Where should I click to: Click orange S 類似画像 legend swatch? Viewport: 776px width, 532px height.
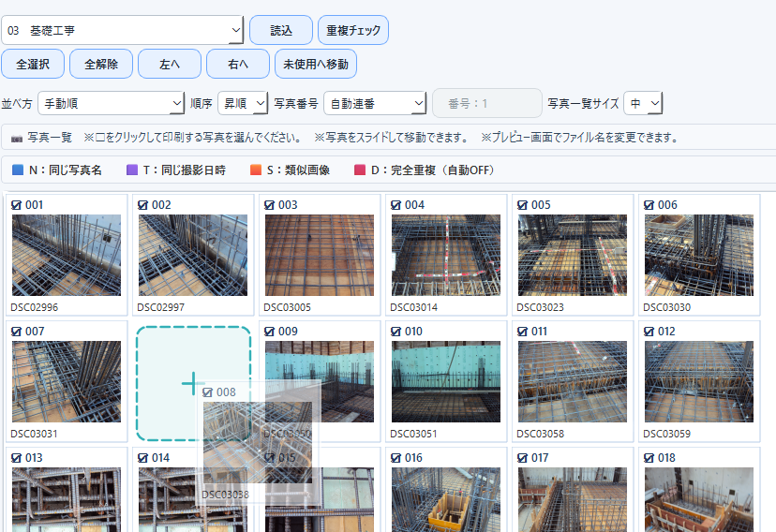[256, 170]
